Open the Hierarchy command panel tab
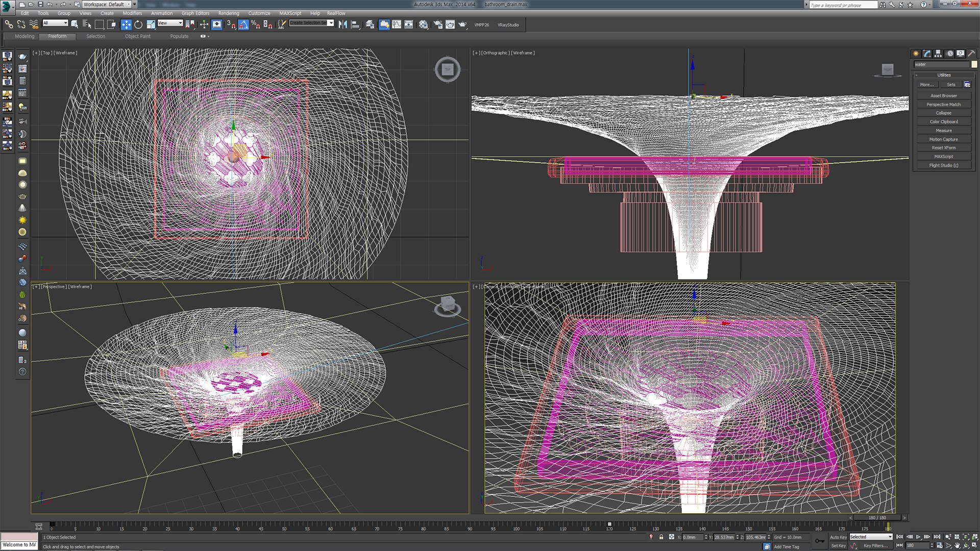The width and height of the screenshot is (980, 551). (x=938, y=54)
